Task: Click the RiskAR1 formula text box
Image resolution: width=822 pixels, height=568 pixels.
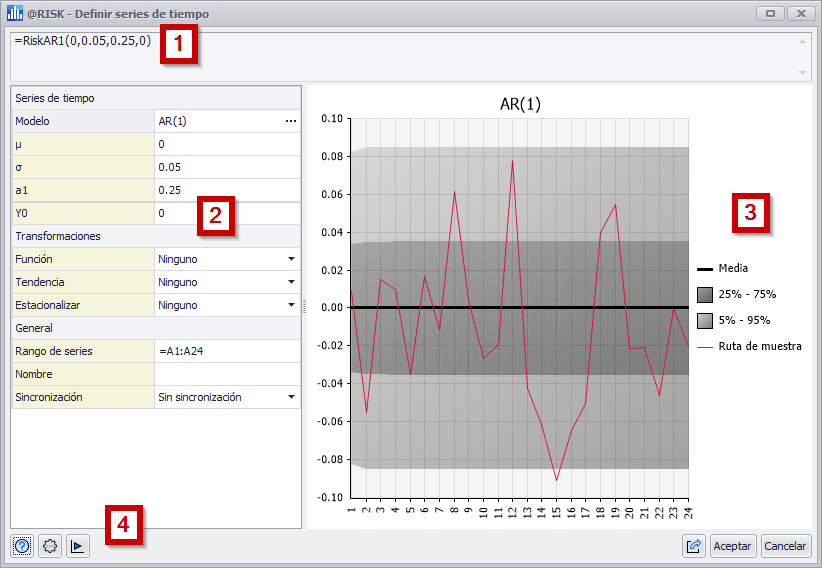Action: 400,56
